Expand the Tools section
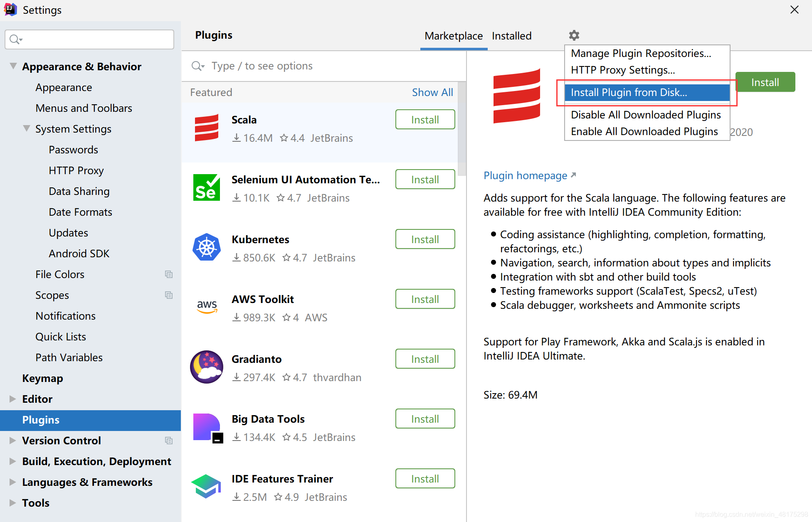812x522 pixels. 13,503
